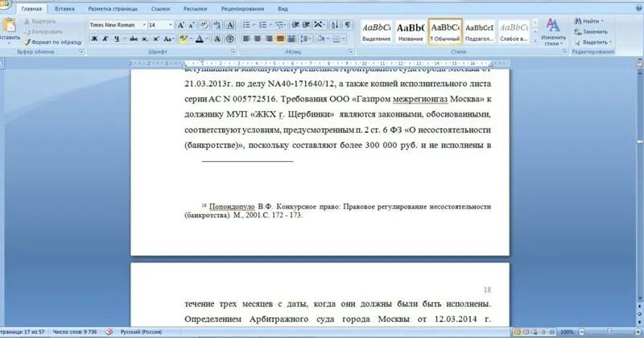This screenshot has width=644, height=338.
Task: Click the Office button logo
Action: pos(4,4)
